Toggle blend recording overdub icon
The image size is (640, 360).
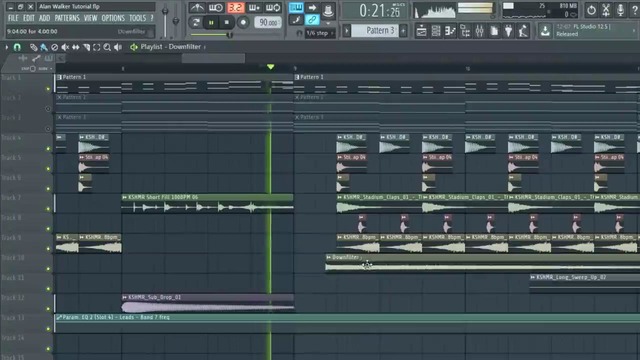coord(253,8)
